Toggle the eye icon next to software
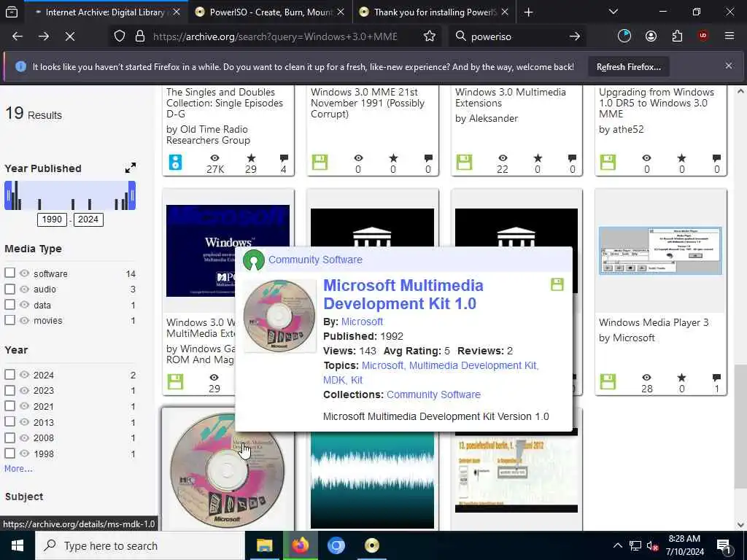The height and width of the screenshot is (560, 747). 24,273
